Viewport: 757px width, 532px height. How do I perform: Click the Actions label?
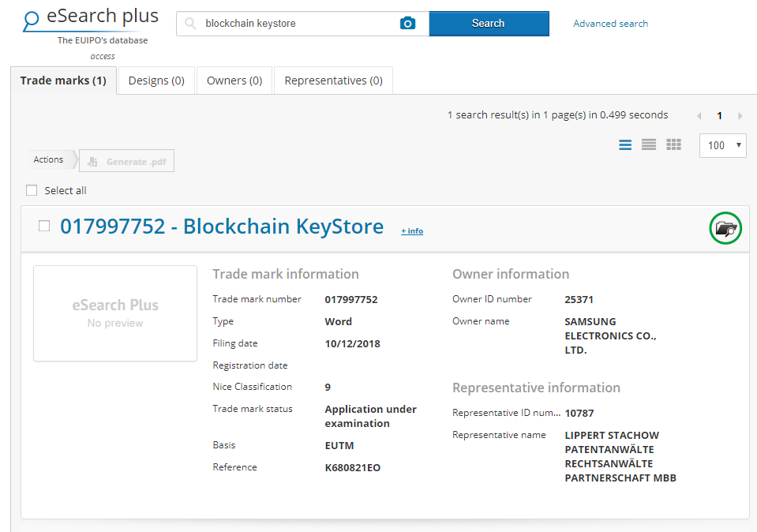coord(48,159)
